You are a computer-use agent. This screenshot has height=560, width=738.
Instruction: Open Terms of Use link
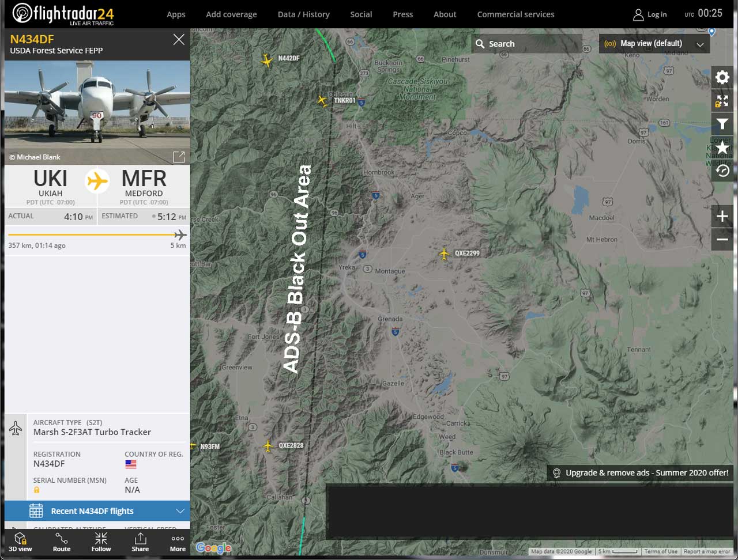[661, 551]
